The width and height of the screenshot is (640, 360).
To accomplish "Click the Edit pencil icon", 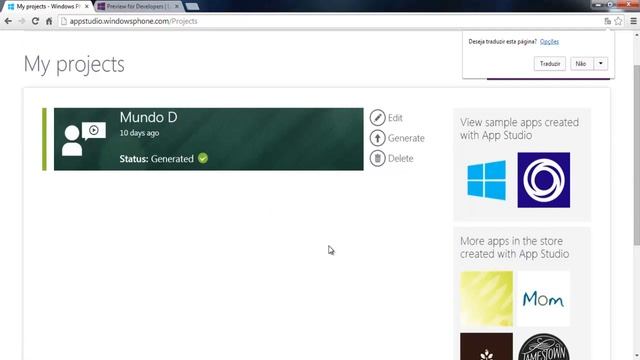I will [x=377, y=118].
